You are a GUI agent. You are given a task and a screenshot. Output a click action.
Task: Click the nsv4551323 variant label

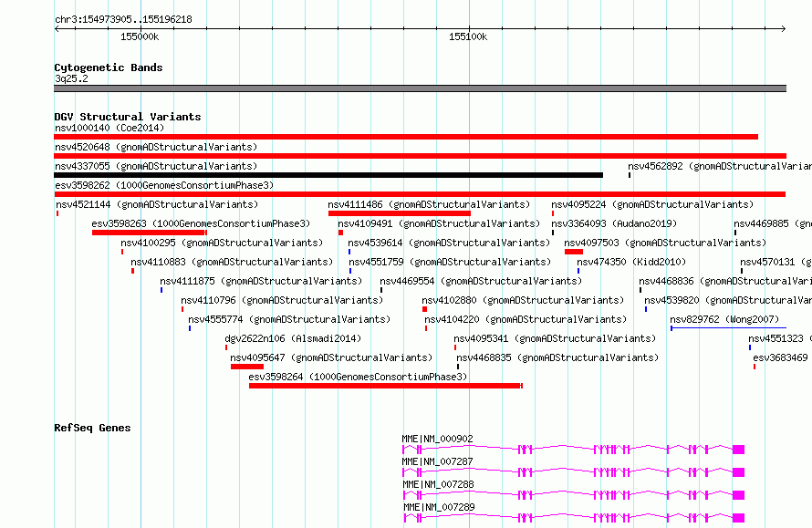click(780, 338)
